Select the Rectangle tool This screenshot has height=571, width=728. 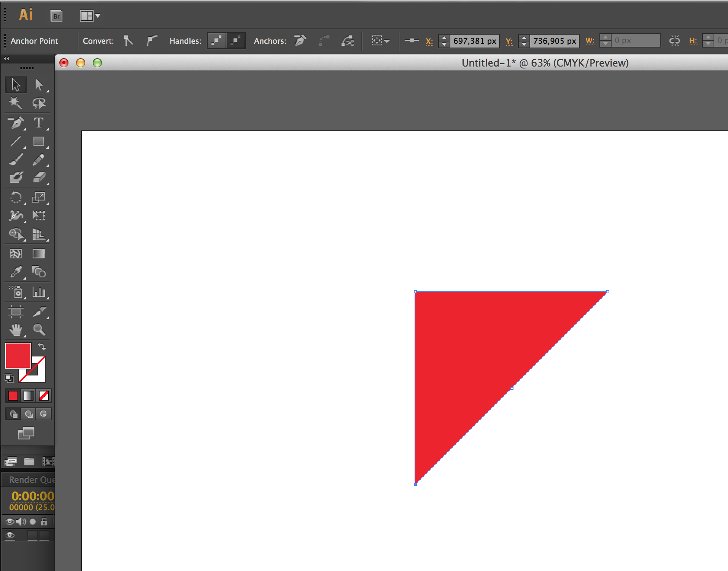click(x=39, y=142)
